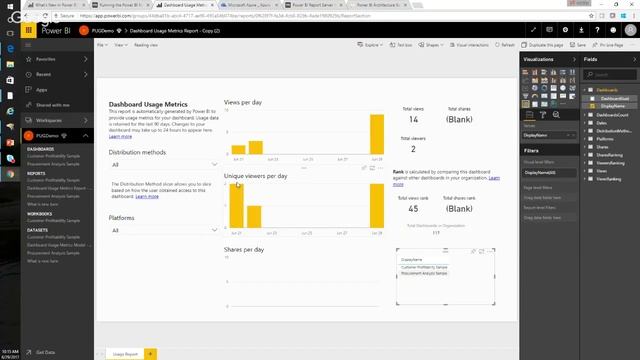Click the feedback smiley icon
The image size is (640, 360).
coord(613,30)
